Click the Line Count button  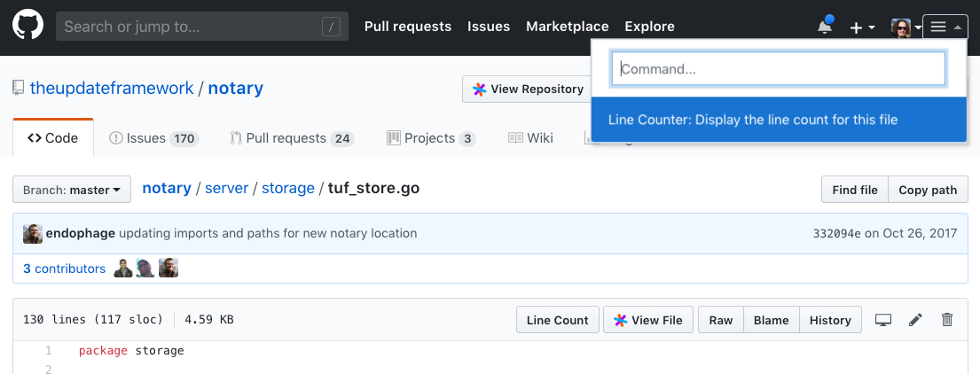(x=558, y=320)
